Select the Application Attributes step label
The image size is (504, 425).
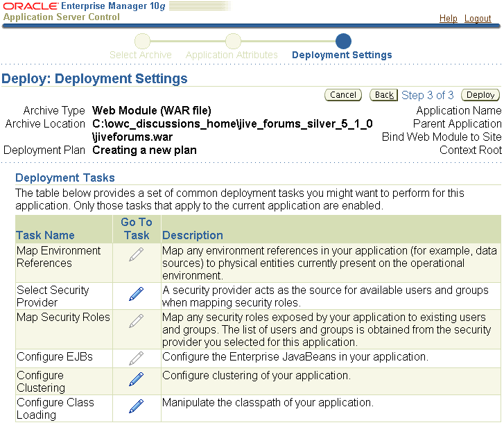tap(232, 55)
